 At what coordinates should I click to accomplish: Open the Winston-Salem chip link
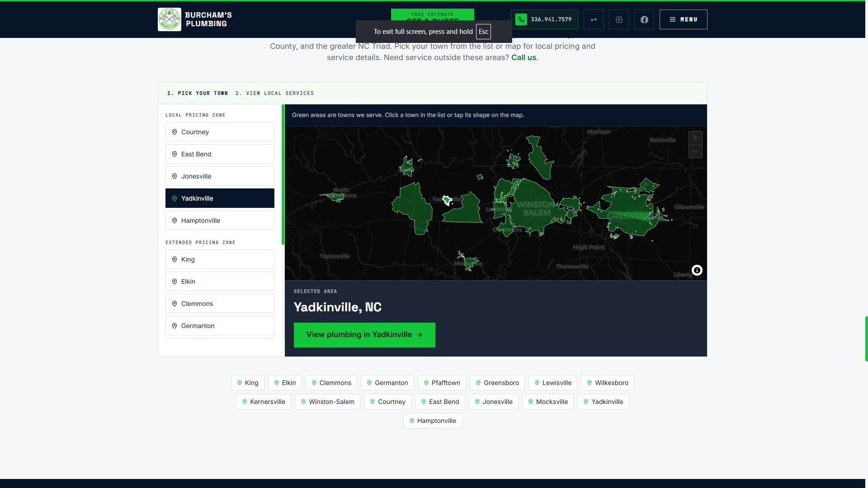(327, 402)
